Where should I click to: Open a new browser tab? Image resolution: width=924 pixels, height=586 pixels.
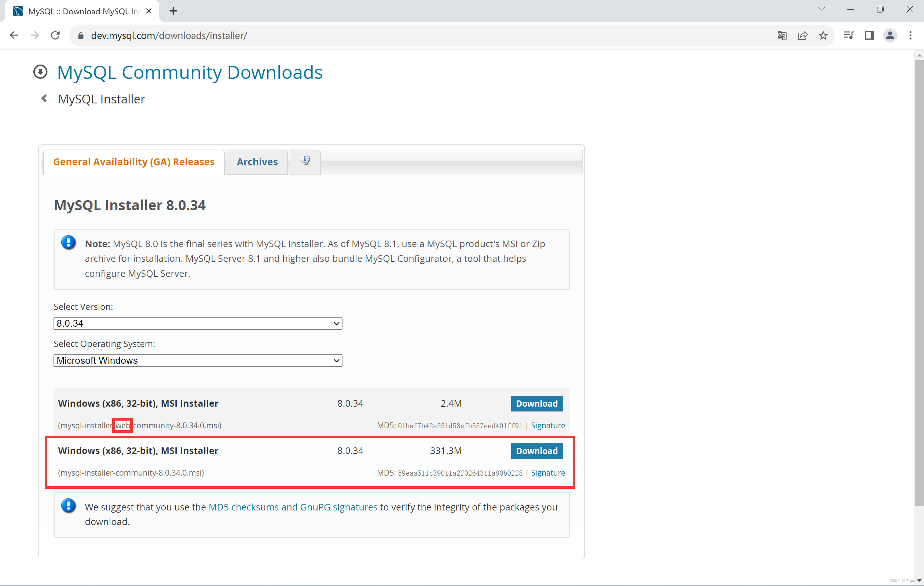(173, 11)
